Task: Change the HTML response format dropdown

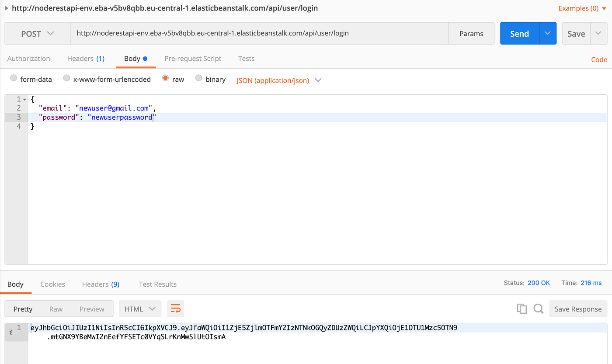Action: (140, 309)
